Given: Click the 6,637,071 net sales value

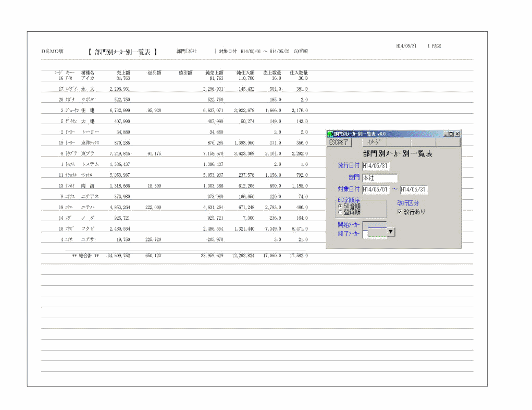Looking at the screenshot, I should [213, 111].
